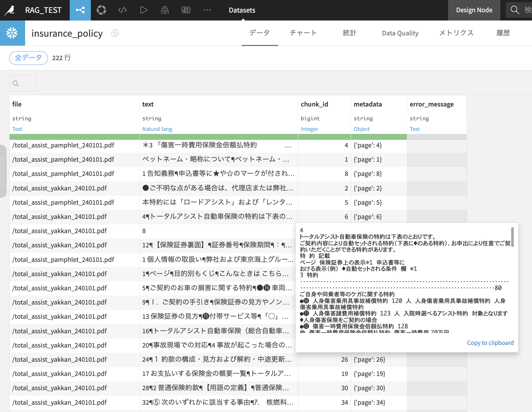Open the Flow icon in top bar
The height and width of the screenshot is (412, 532).
click(x=80, y=10)
